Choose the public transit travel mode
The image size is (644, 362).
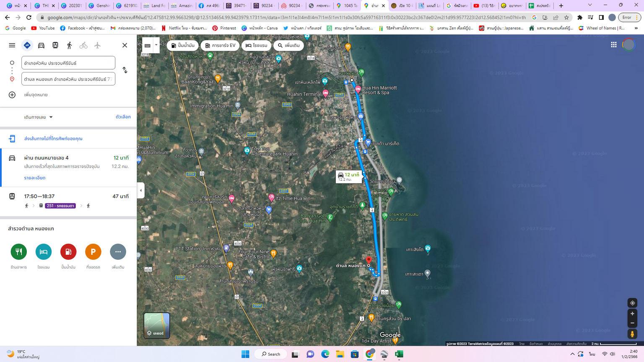click(55, 45)
